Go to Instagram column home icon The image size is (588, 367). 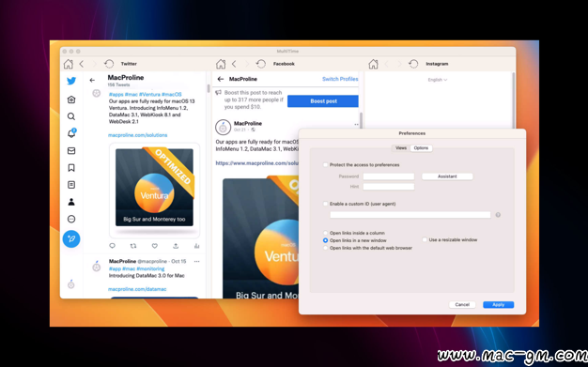[373, 64]
